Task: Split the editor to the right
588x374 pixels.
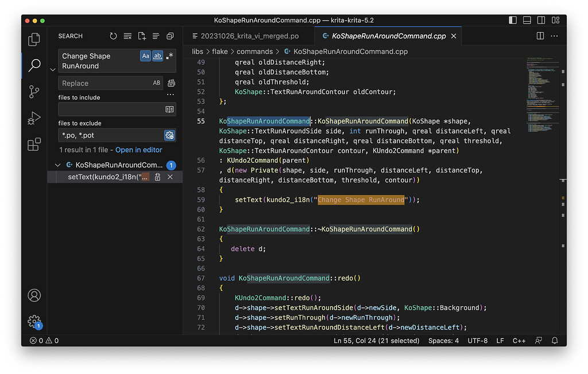Action: point(540,36)
